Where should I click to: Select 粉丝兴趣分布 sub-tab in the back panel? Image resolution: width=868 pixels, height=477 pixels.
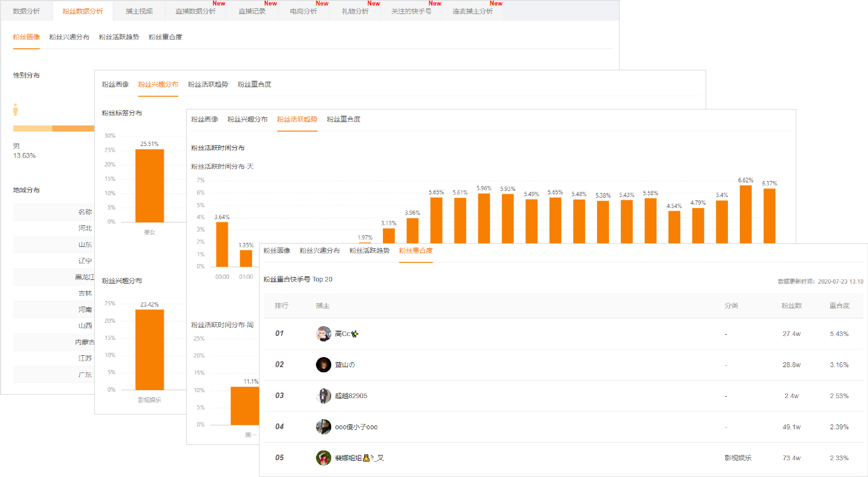click(69, 37)
